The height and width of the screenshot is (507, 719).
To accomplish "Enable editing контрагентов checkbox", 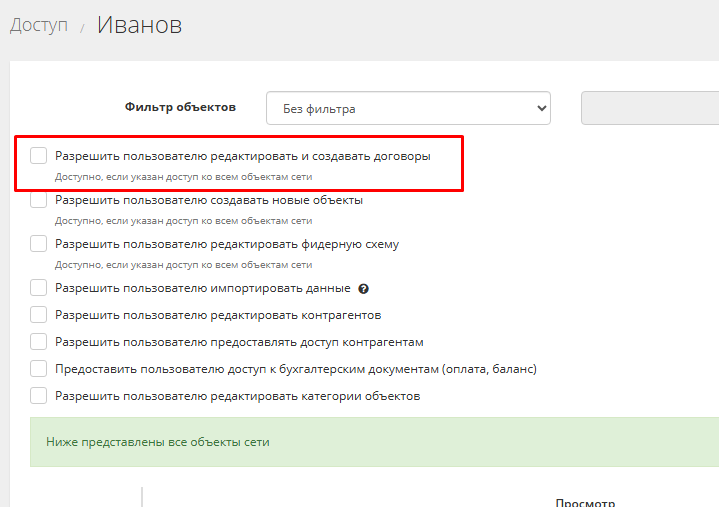I will click(39, 315).
